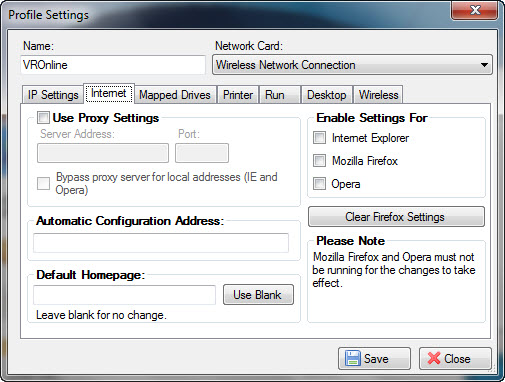Open the Mapped Drives tab

(175, 95)
